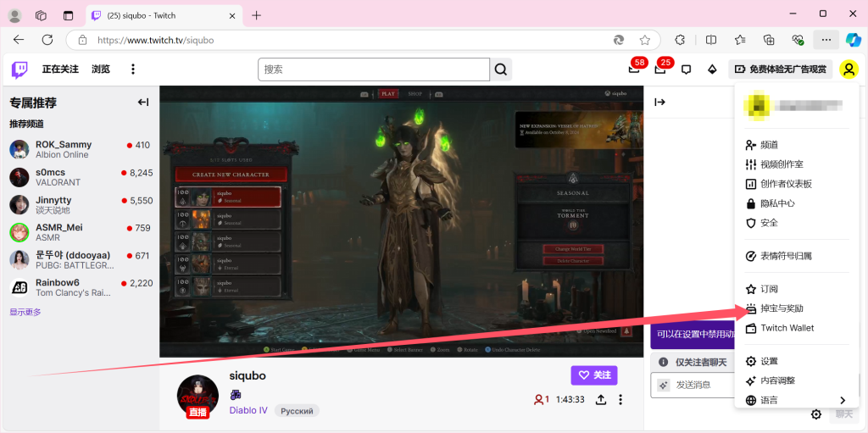
Task: Open the three-dot menu beside the share icon
Action: click(x=620, y=399)
